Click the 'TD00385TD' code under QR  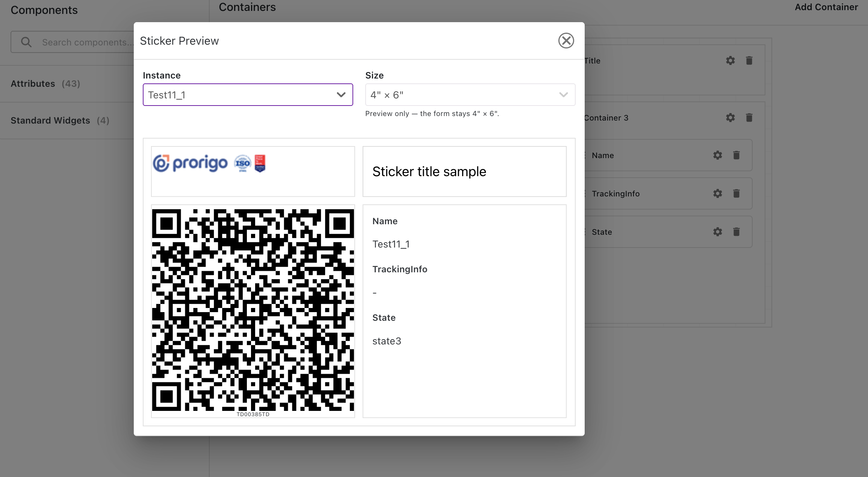(253, 414)
